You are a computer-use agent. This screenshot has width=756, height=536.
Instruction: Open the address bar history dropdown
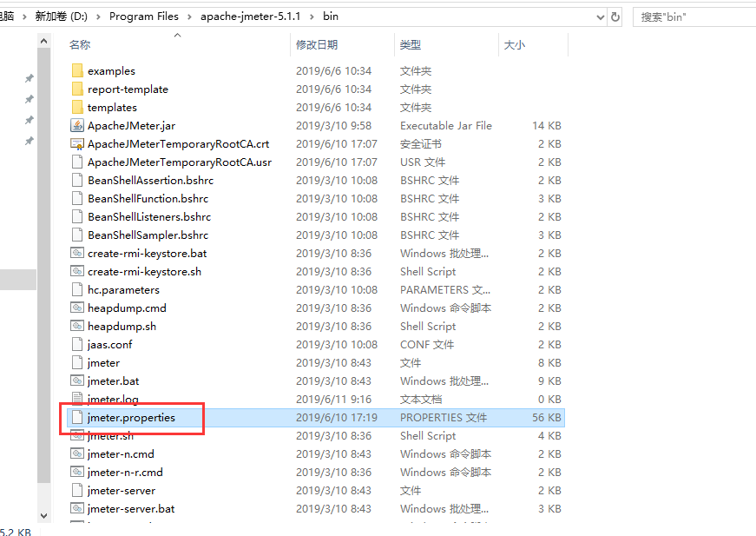pos(601,17)
